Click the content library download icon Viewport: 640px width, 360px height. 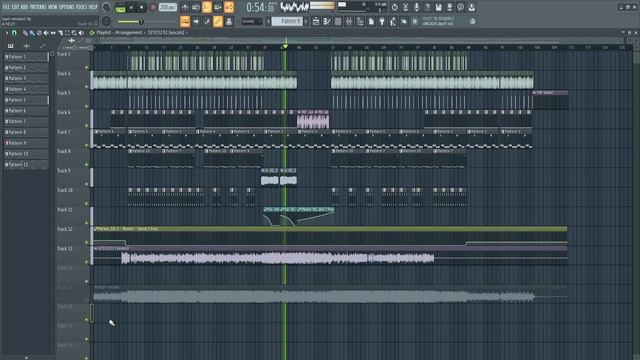[471, 7]
